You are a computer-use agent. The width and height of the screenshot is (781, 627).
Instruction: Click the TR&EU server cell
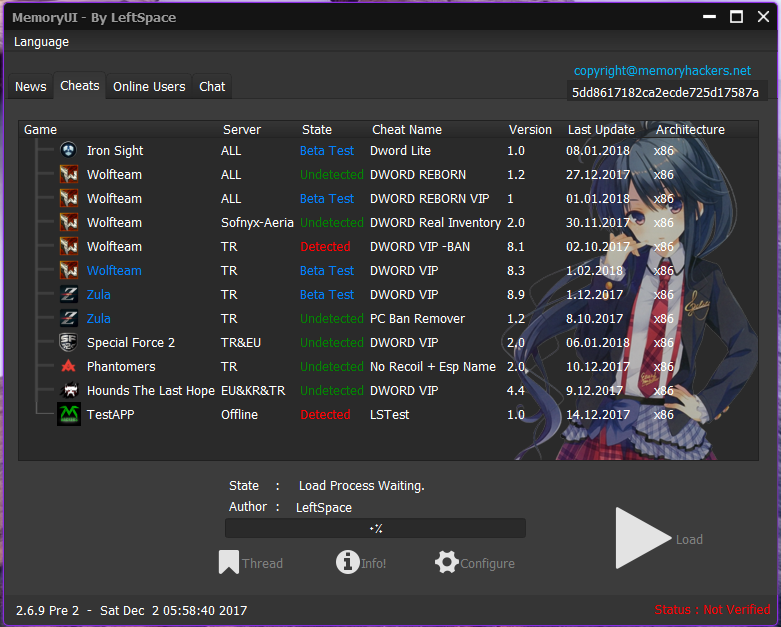click(241, 343)
